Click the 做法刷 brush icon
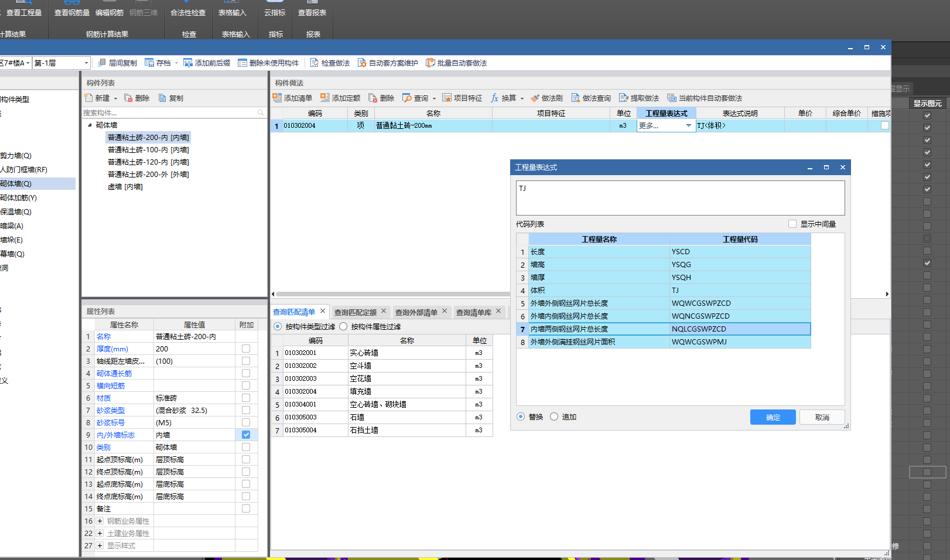950x560 pixels. [x=535, y=98]
